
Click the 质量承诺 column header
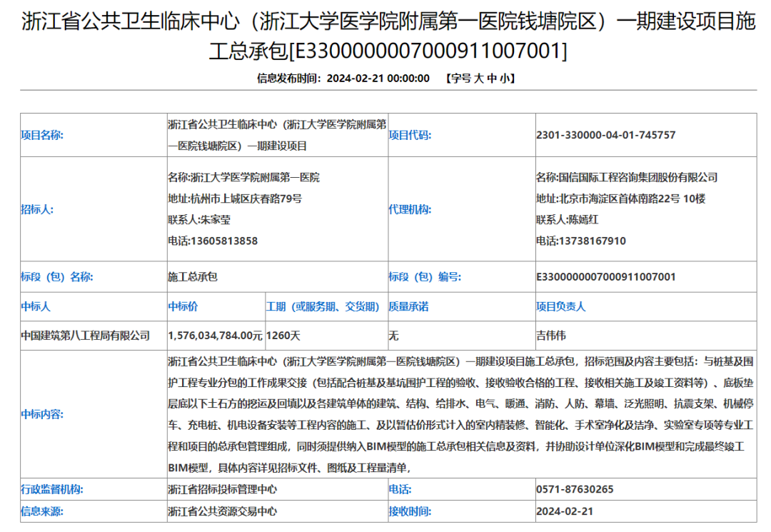point(408,307)
